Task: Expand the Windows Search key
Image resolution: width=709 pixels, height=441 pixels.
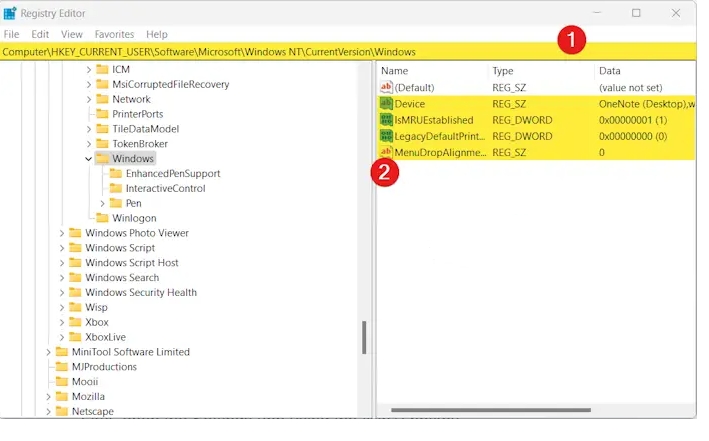Action: tap(61, 278)
